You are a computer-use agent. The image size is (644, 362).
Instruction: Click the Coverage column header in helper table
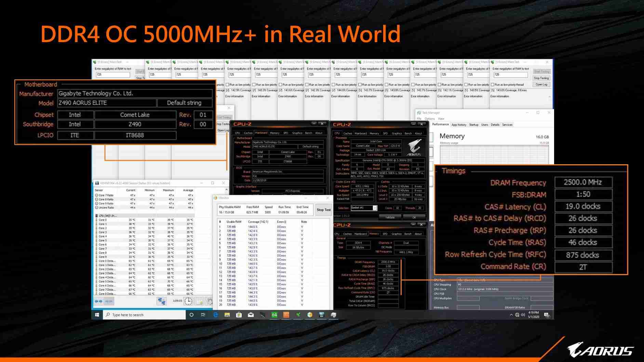pos(258,222)
